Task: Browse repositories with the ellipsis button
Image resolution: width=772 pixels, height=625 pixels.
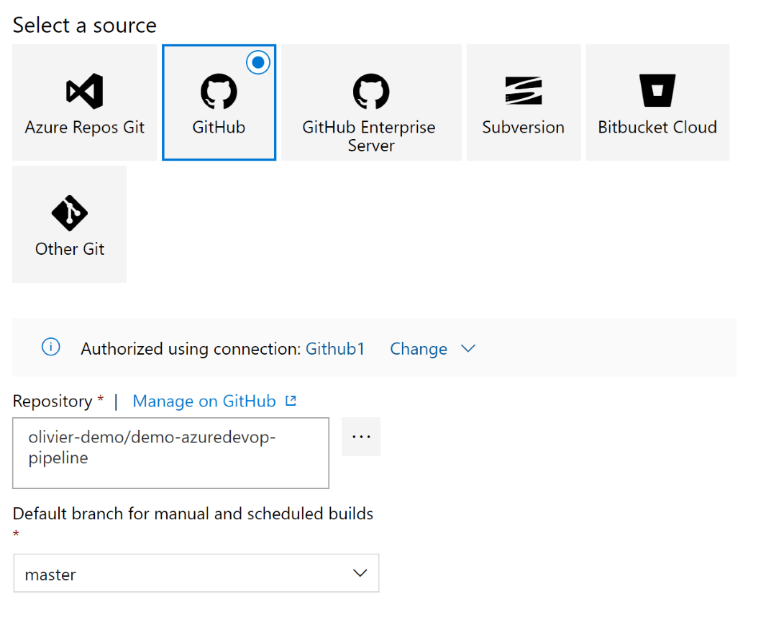Action: pyautogui.click(x=361, y=437)
